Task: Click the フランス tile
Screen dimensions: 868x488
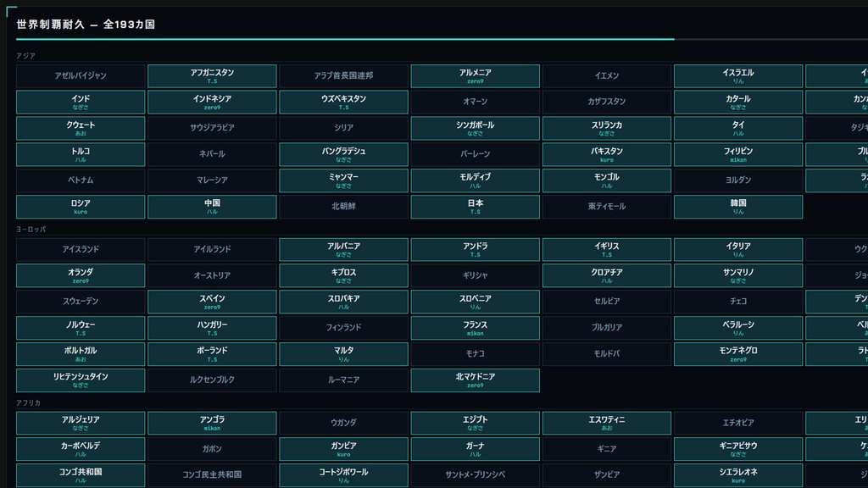Action: (x=475, y=328)
